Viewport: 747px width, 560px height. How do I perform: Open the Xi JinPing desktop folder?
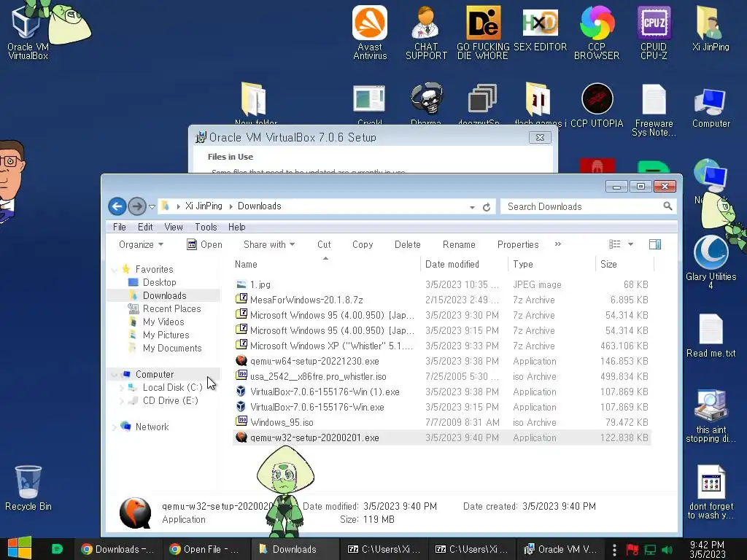pyautogui.click(x=711, y=28)
